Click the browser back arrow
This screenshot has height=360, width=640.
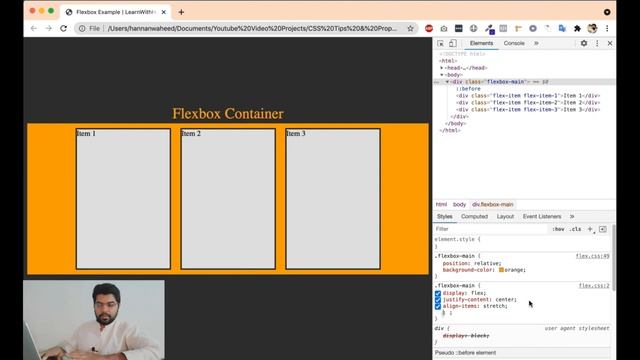click(33, 29)
